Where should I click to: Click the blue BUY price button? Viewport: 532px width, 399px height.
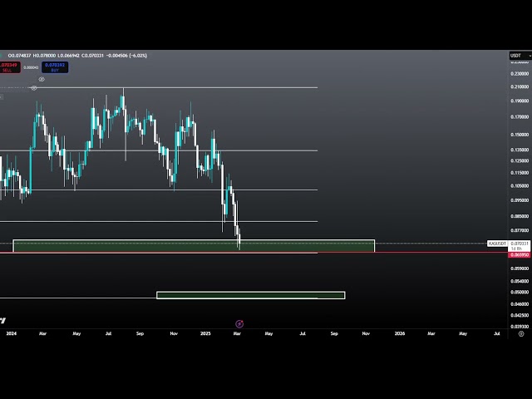[x=55, y=66]
